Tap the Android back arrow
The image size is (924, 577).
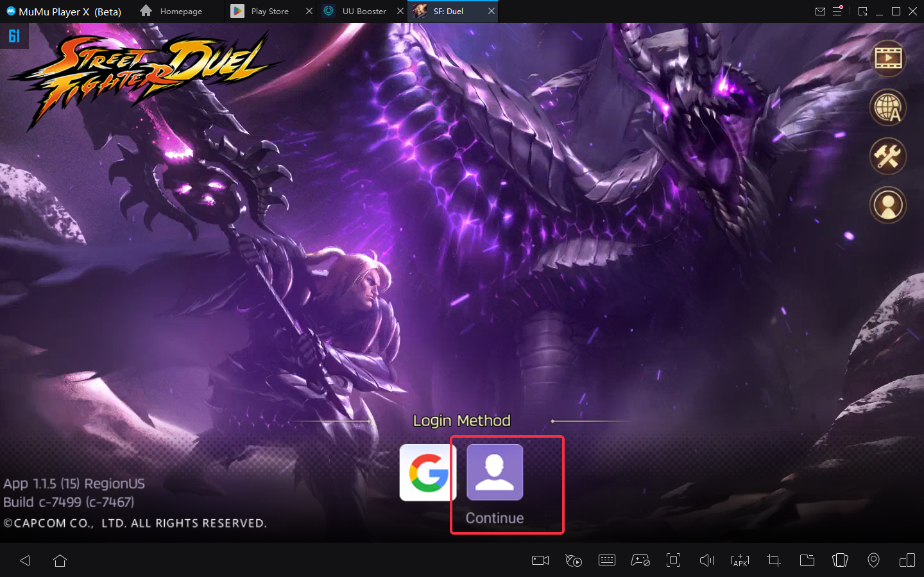[x=25, y=560]
